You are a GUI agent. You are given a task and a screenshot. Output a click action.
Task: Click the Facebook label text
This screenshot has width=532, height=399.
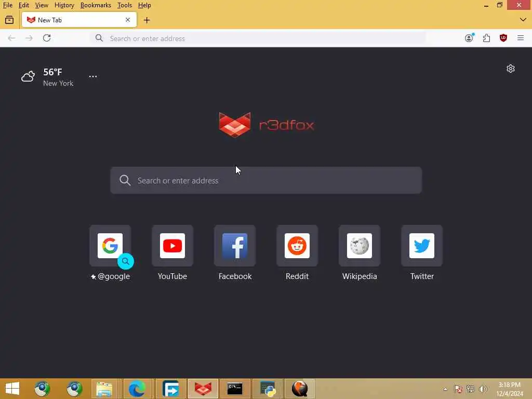235,276
